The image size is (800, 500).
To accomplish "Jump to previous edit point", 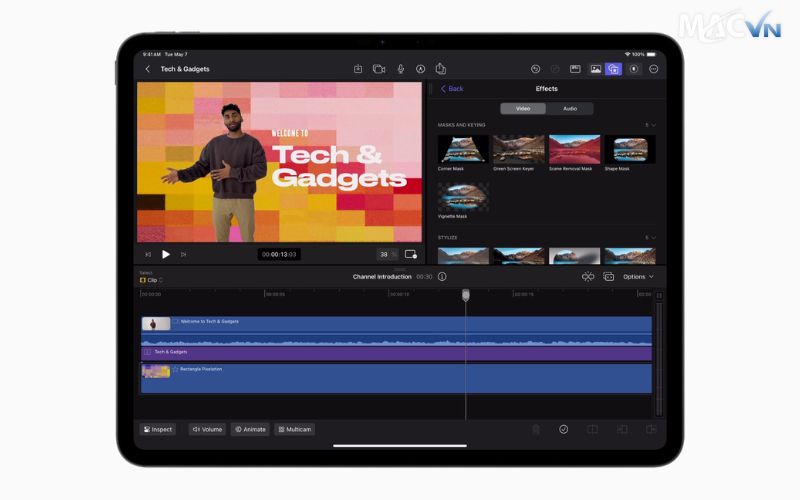I will tap(148, 254).
